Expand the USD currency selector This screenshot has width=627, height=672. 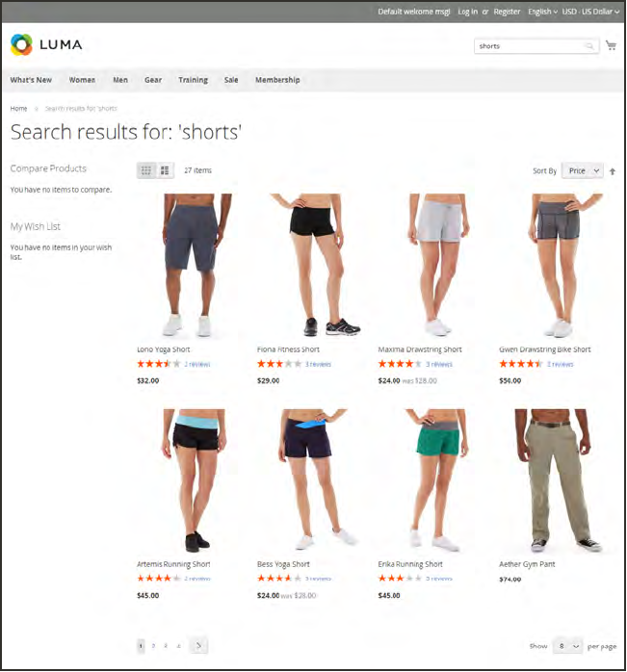[x=590, y=12]
